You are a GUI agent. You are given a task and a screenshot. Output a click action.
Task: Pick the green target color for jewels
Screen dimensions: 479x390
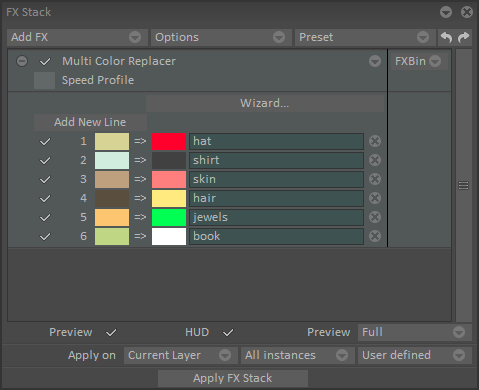coord(169,217)
